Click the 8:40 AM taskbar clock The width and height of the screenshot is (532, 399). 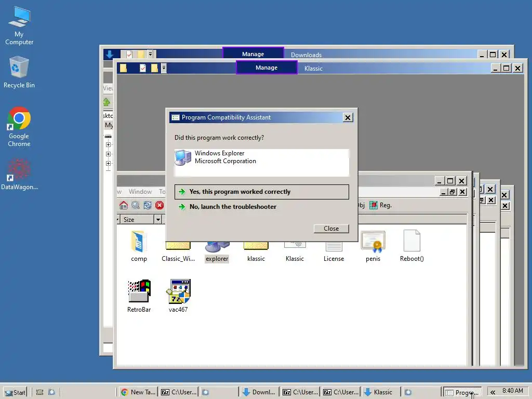(x=513, y=391)
